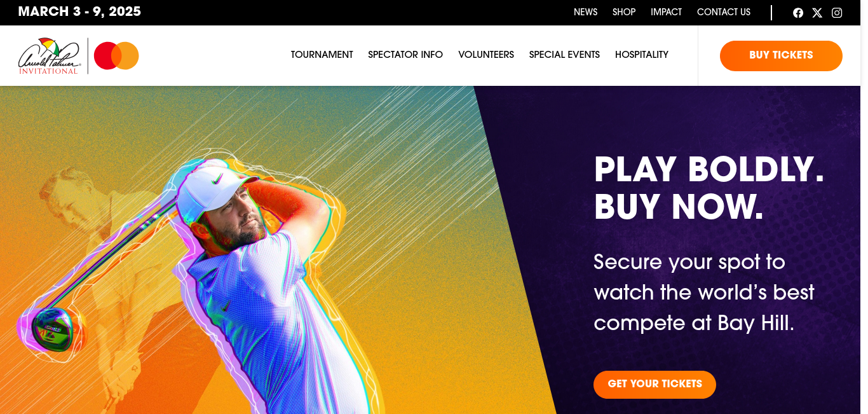
Task: Click the Mastercard logo circles
Action: pyautogui.click(x=116, y=56)
